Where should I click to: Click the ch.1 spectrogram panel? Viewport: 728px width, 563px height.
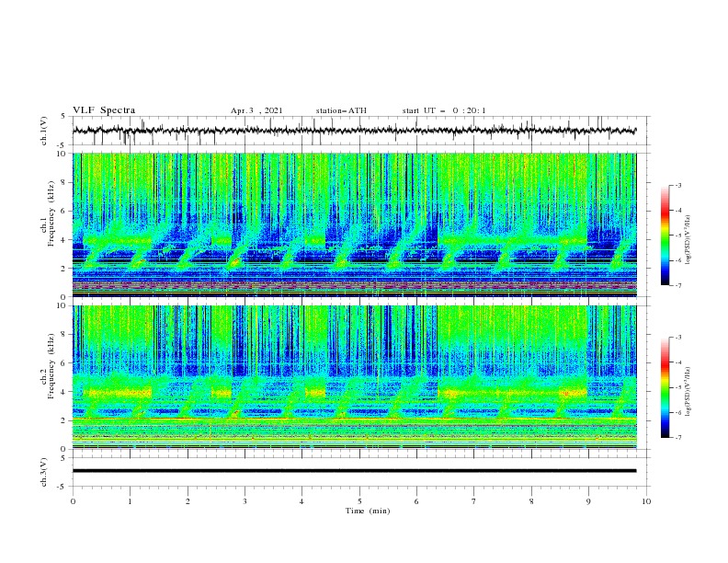tap(355, 224)
